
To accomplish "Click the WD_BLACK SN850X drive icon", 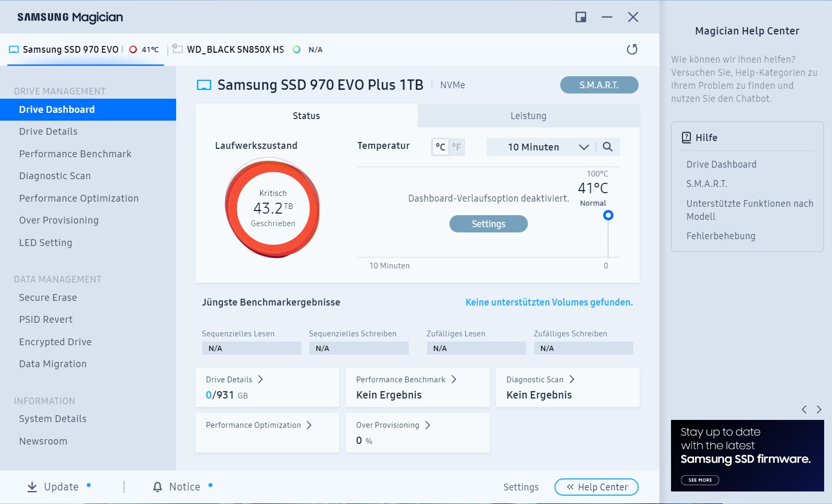I will pos(178,49).
